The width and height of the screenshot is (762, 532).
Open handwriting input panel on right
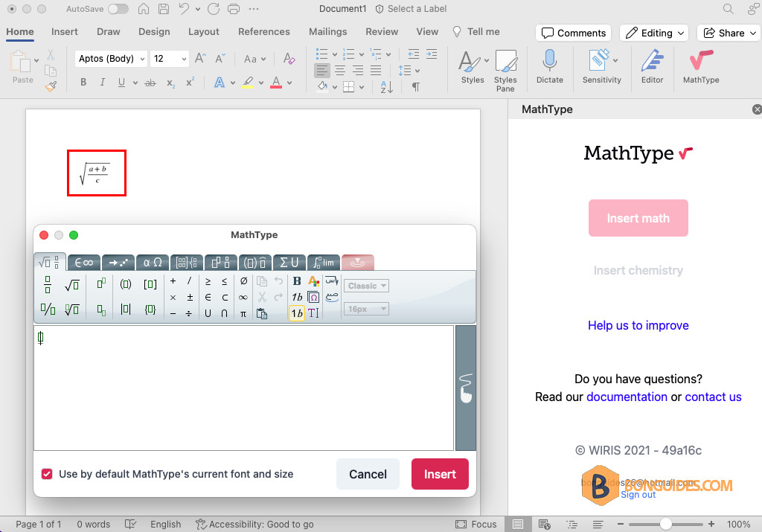tap(466, 388)
